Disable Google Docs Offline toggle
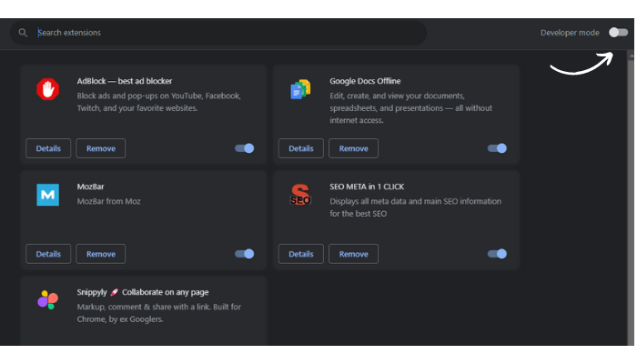This screenshot has height=364, width=637. [x=497, y=148]
